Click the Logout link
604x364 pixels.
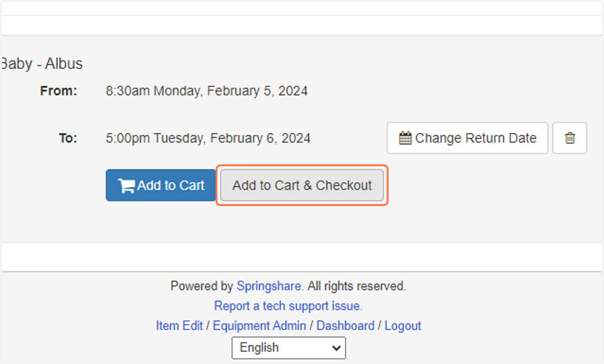403,326
